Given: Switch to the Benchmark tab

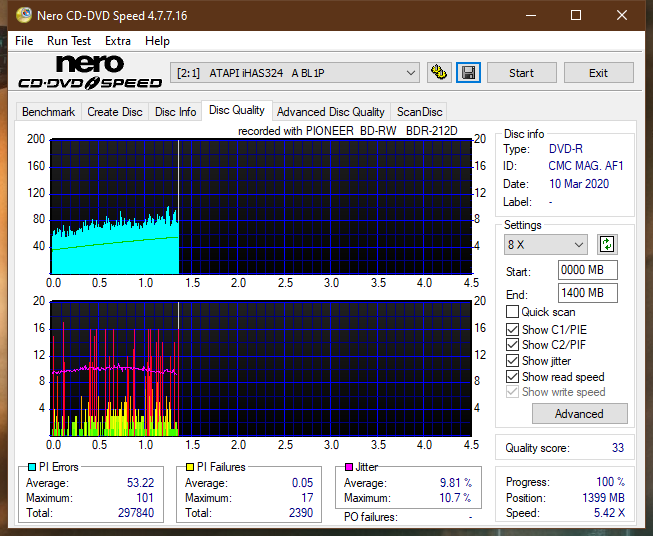Looking at the screenshot, I should click(x=49, y=112).
